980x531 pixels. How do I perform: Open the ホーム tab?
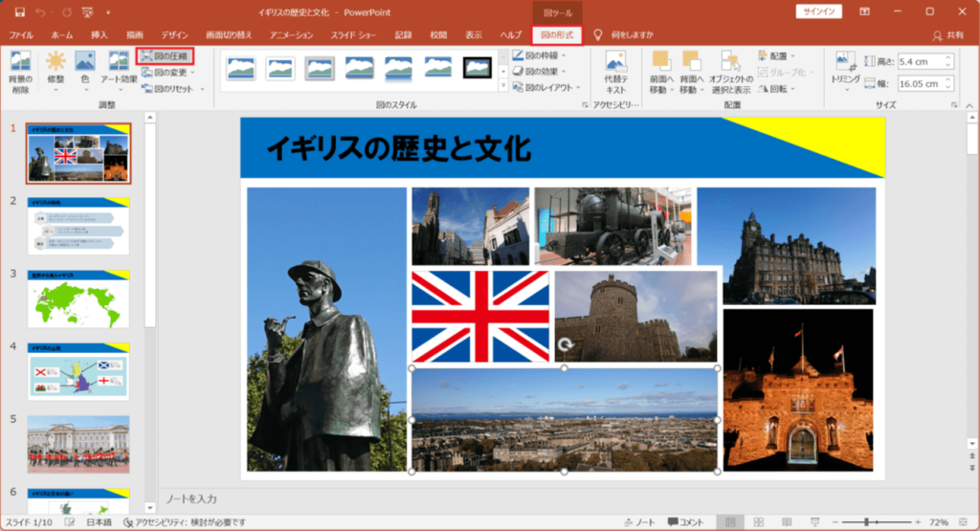[62, 35]
